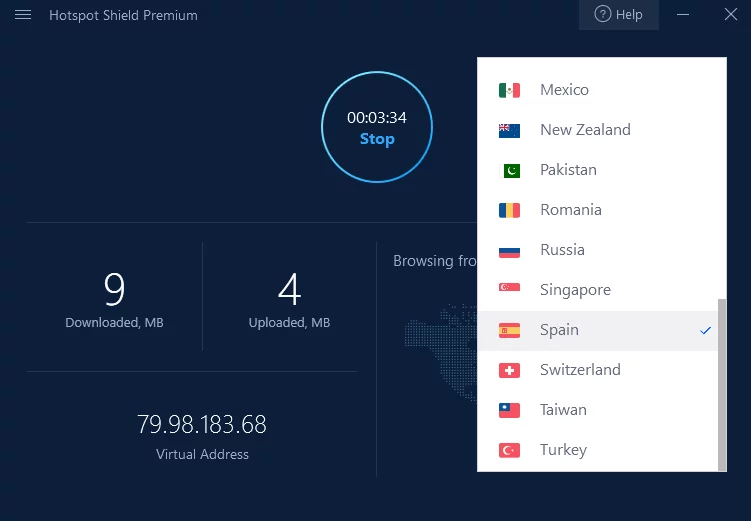
Task: Click the Uploaded, MB value 4
Action: [289, 289]
